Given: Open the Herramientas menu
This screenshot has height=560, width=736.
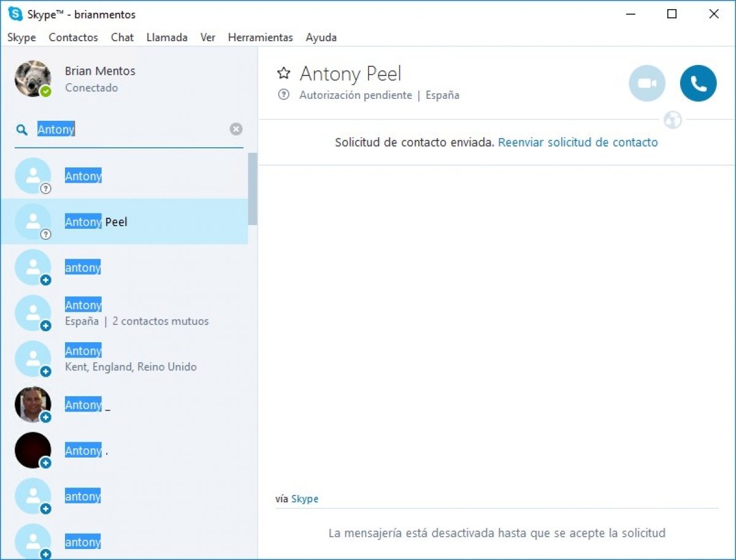Looking at the screenshot, I should [260, 37].
